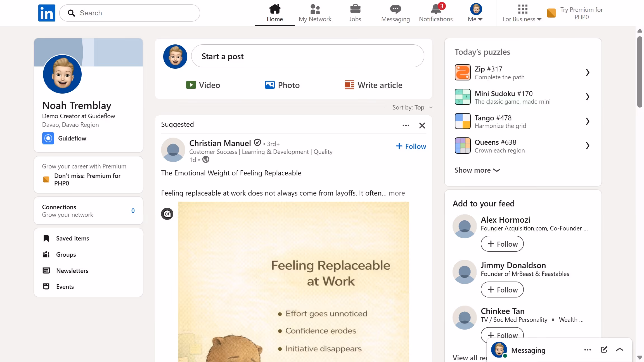Image resolution: width=644 pixels, height=362 pixels.
Task: Click avatar beside Start a post
Action: 175,56
